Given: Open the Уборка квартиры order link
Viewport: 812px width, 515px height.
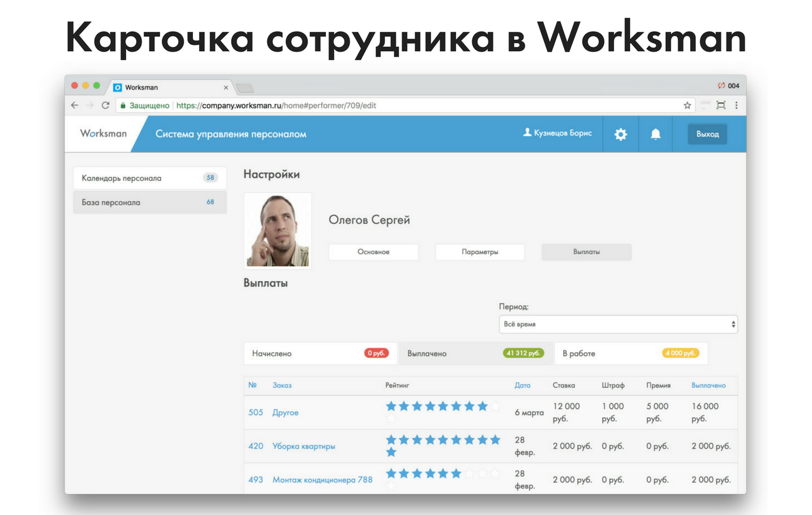Looking at the screenshot, I should [x=304, y=446].
